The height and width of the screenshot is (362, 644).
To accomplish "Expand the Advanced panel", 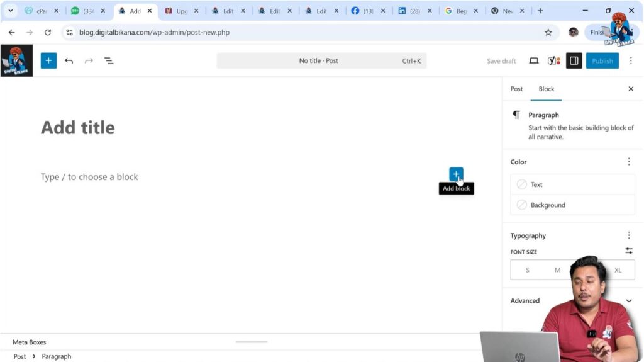I will (x=572, y=301).
